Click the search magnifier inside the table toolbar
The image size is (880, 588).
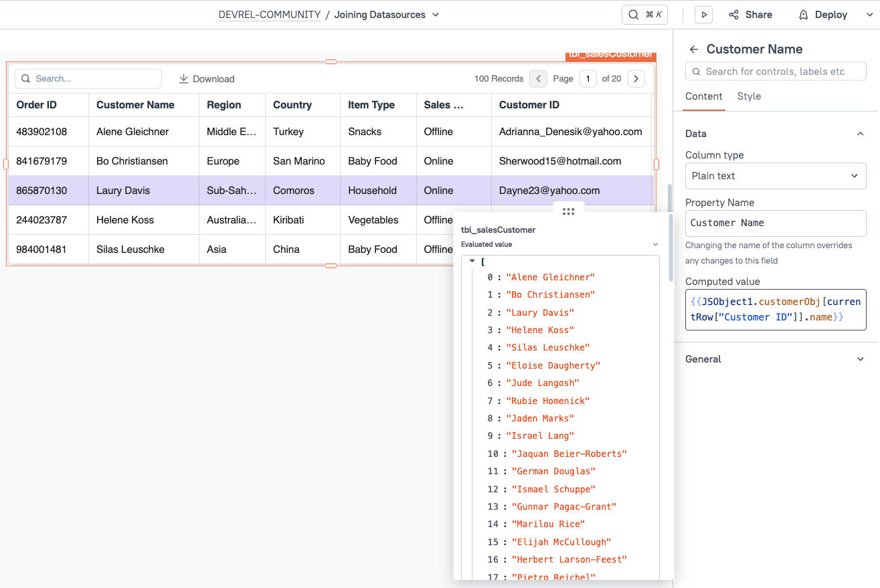pyautogui.click(x=25, y=78)
